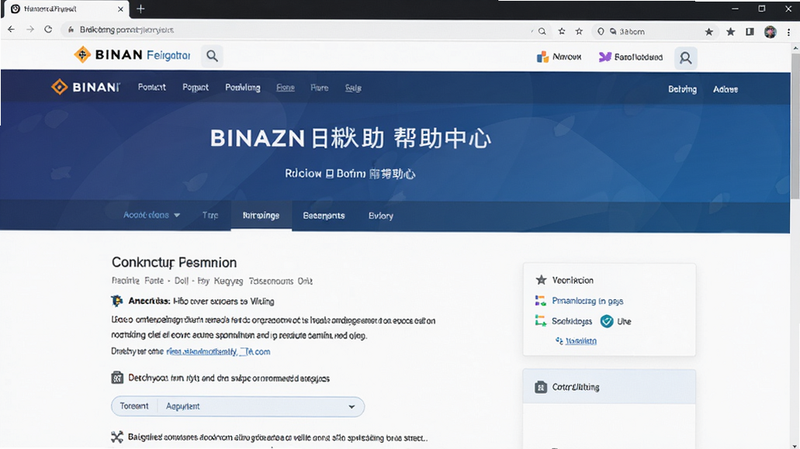800x449 pixels.
Task: Click the magnifier icon in the address bar
Action: pos(542,31)
